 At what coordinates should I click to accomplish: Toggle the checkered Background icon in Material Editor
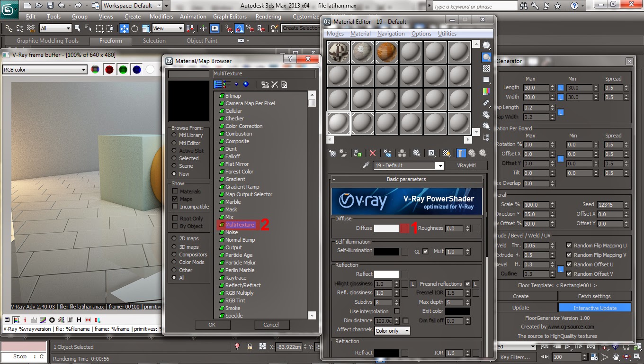446,153
